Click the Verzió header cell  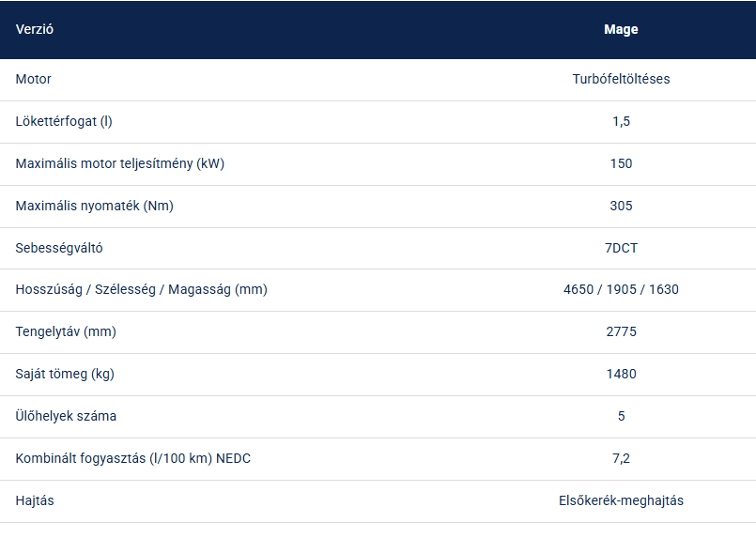(34, 29)
